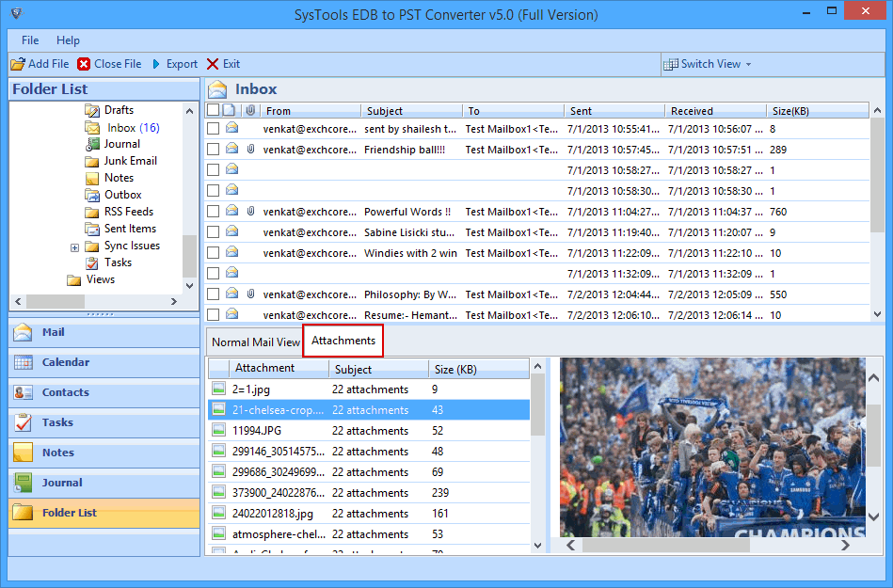893x588 pixels.
Task: Click the Folder List icon in navigation pane
Action: click(23, 513)
